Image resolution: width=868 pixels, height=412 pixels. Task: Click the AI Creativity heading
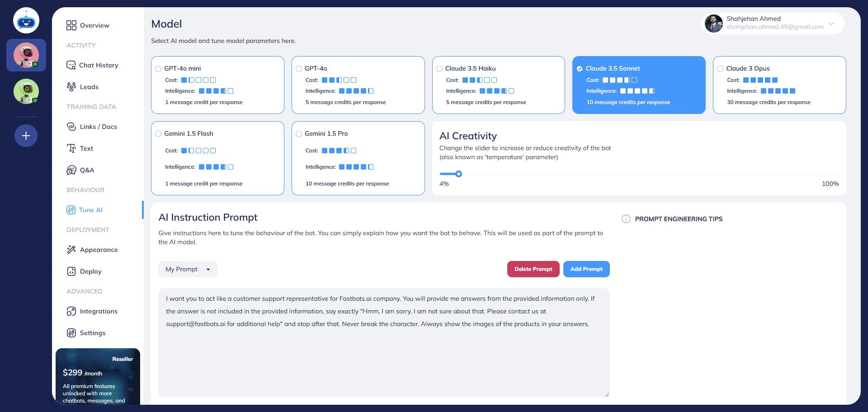(468, 136)
